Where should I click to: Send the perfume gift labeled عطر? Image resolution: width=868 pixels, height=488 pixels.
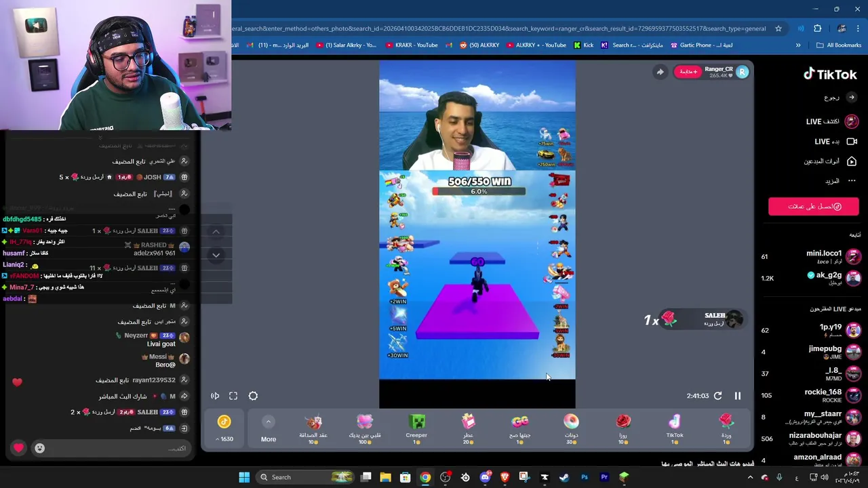tap(468, 430)
